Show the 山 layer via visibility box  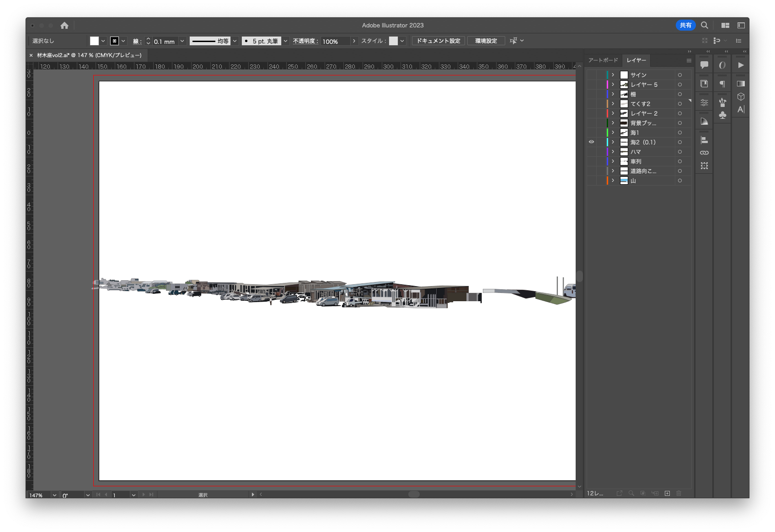point(591,181)
